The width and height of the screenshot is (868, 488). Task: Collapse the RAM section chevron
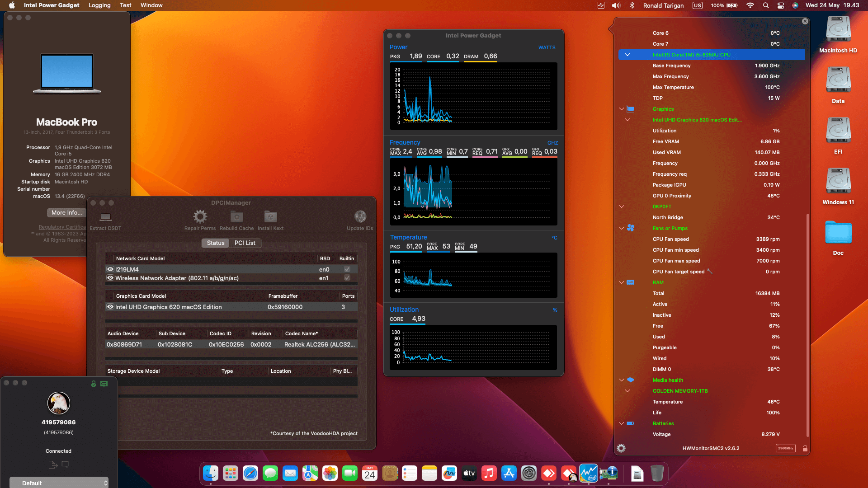(622, 282)
